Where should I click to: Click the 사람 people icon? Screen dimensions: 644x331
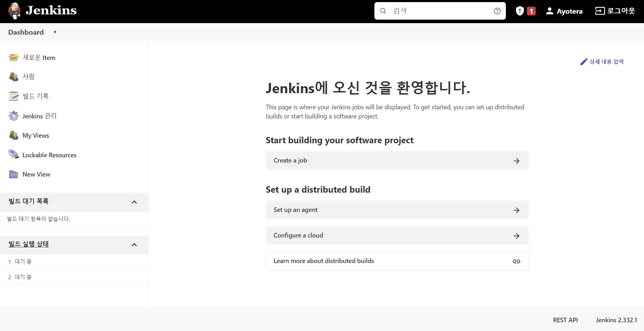point(13,76)
